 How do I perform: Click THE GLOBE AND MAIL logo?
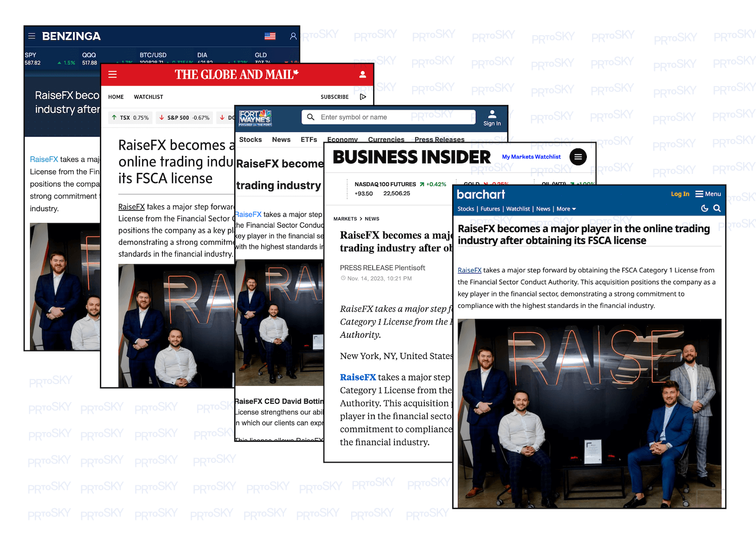237,74
